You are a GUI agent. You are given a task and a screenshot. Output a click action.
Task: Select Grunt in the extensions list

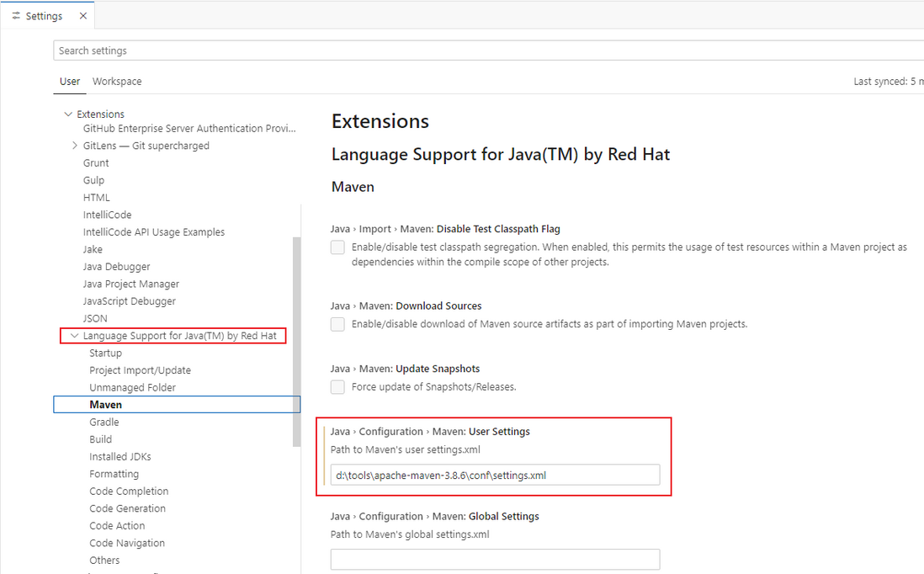point(96,162)
